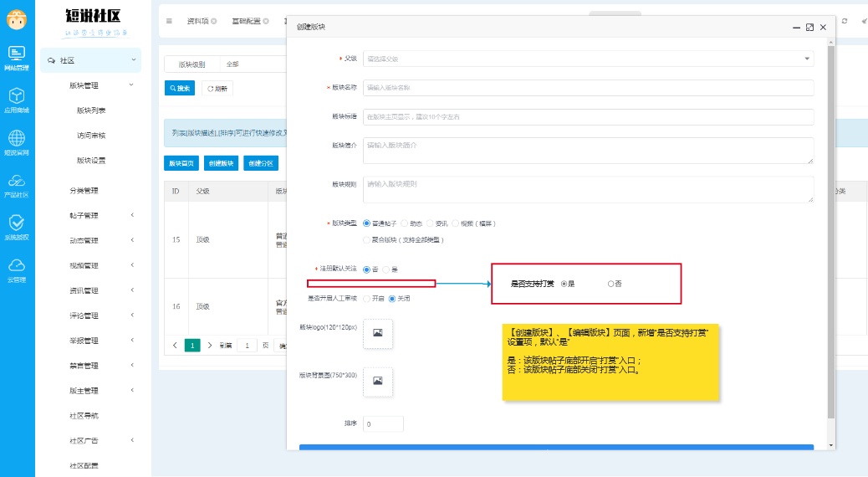Expand 帖子管理 submenu
Viewport: 868px width, 477px height.
pyautogui.click(x=132, y=215)
